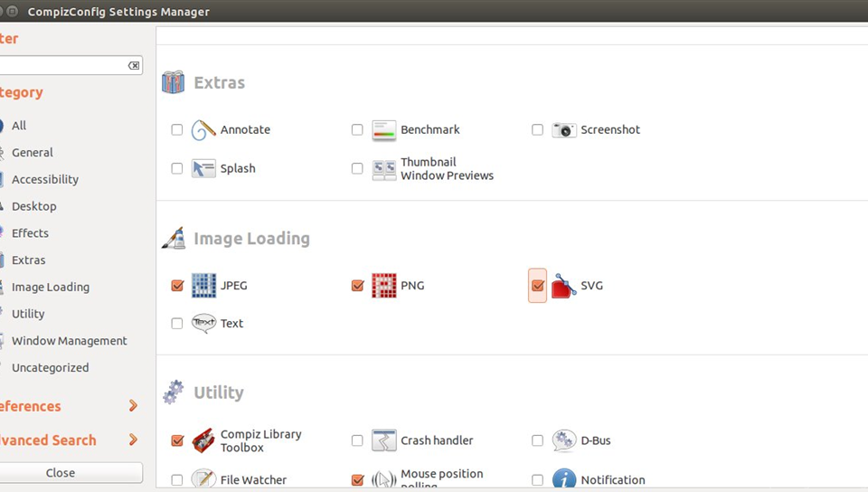Expand the Advanced Search arrow
This screenshot has height=492, width=868.
click(133, 440)
